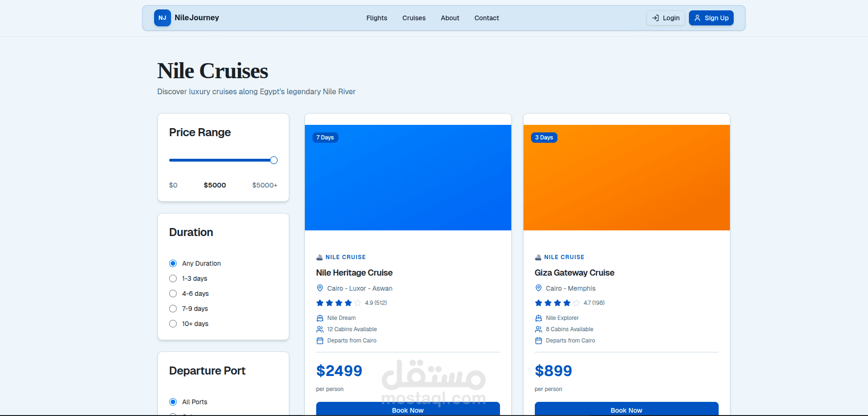Click the boat icon beside Nile Dream
This screenshot has height=416, width=868.
pos(320,318)
